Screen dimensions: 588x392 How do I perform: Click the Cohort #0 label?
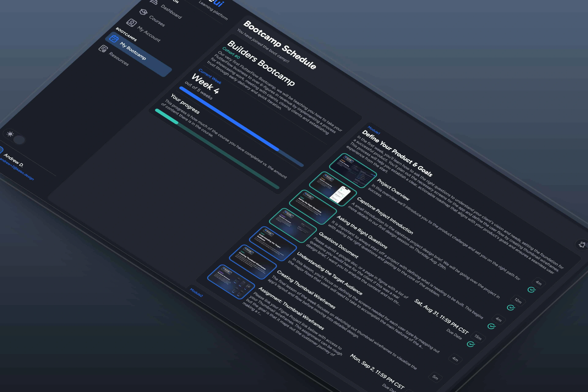[231, 53]
